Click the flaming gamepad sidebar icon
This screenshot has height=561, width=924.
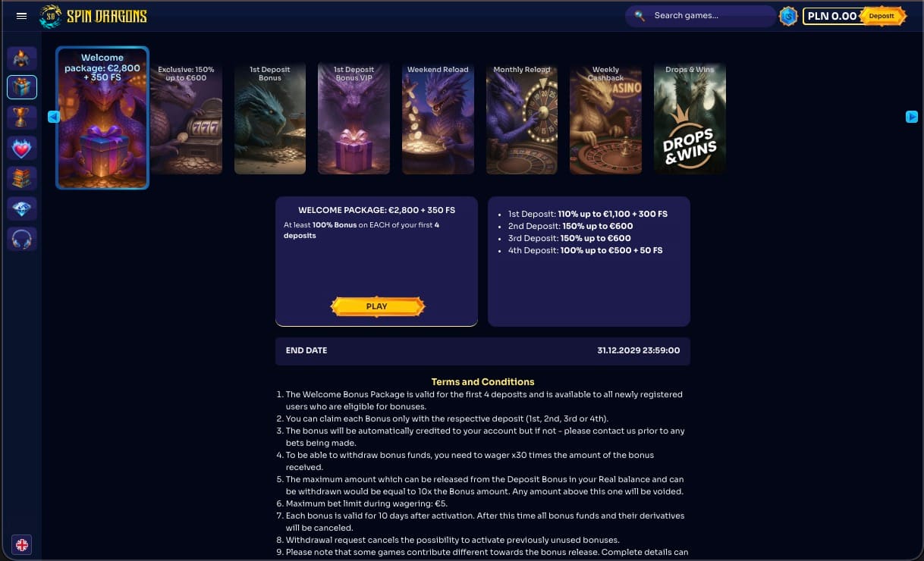click(22, 58)
